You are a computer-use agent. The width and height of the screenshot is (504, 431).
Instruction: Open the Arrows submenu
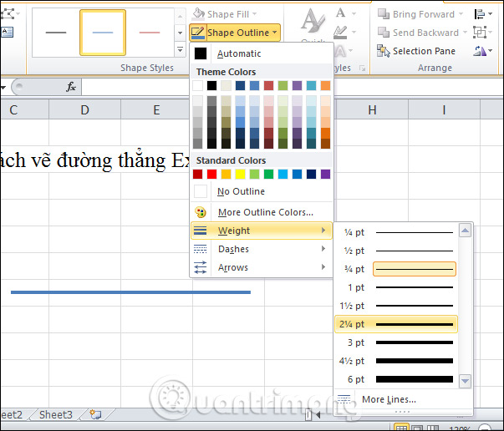click(x=262, y=267)
